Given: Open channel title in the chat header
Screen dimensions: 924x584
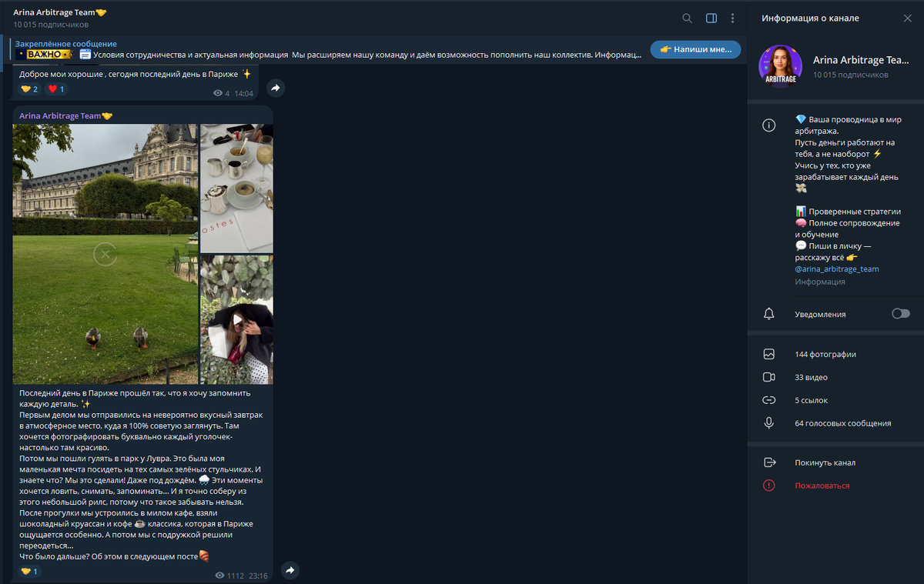Looking at the screenshot, I should [59, 12].
